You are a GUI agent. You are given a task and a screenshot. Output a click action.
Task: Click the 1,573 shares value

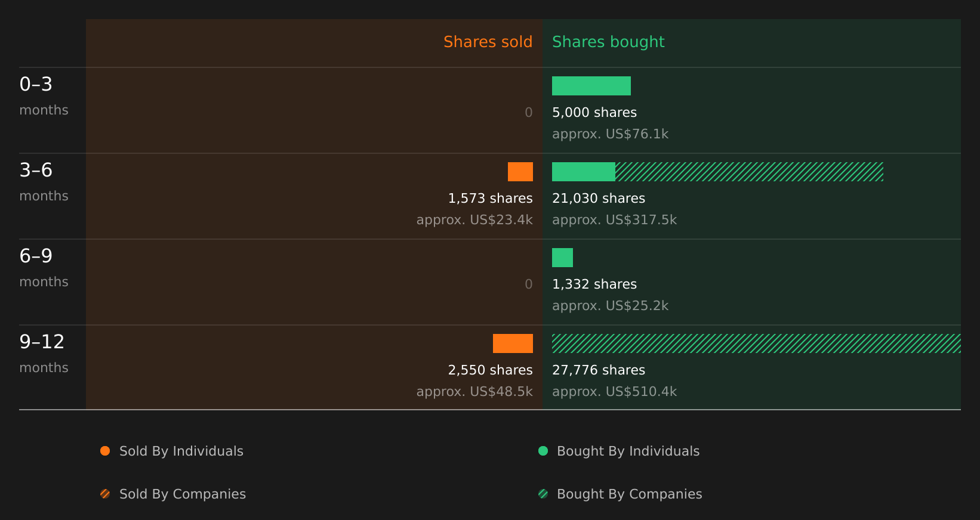pos(490,199)
